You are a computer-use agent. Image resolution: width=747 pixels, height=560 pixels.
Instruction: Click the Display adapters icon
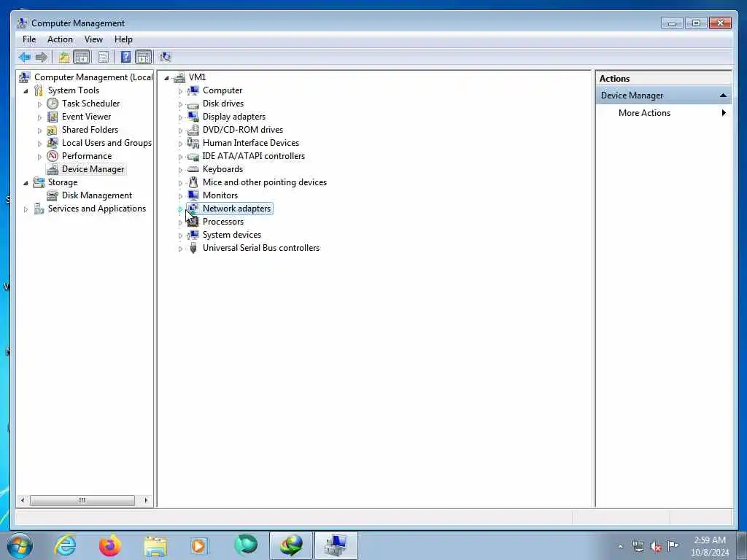193,117
